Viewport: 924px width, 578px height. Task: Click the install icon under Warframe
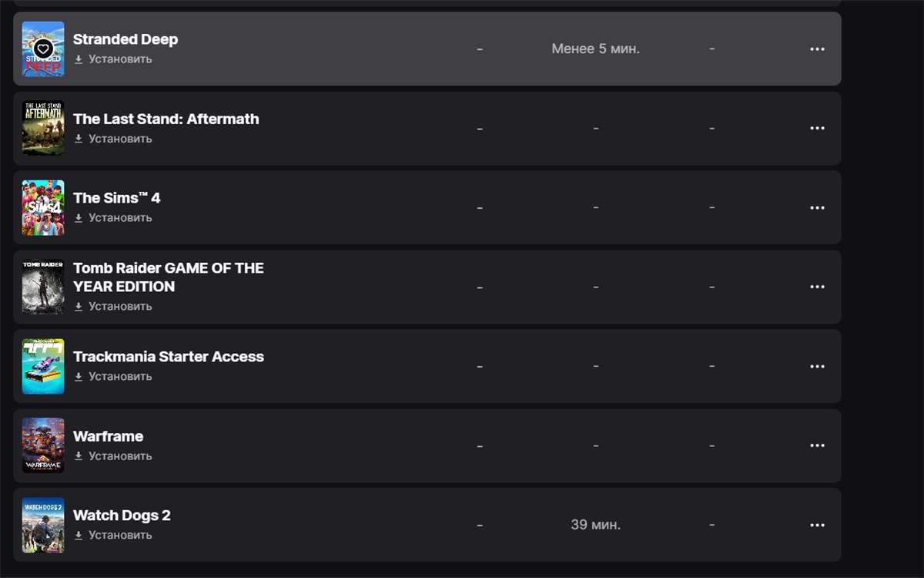click(79, 456)
